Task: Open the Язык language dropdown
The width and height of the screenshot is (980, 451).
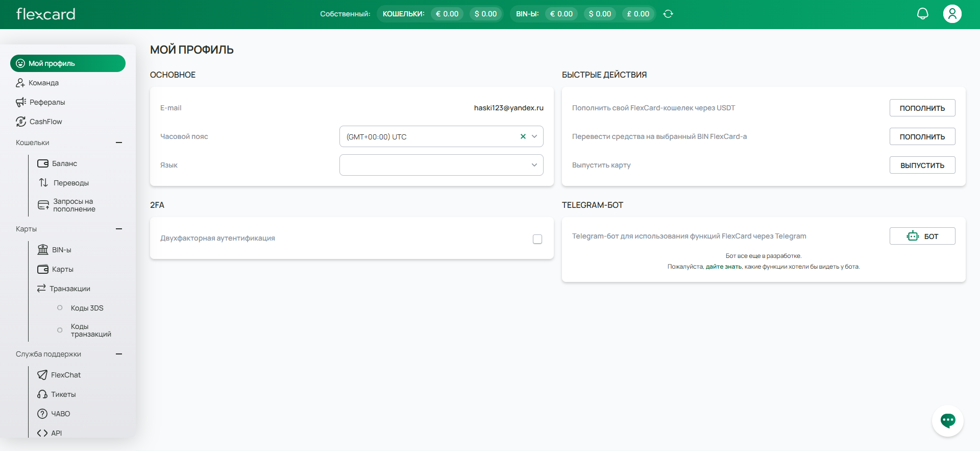Action: point(442,165)
